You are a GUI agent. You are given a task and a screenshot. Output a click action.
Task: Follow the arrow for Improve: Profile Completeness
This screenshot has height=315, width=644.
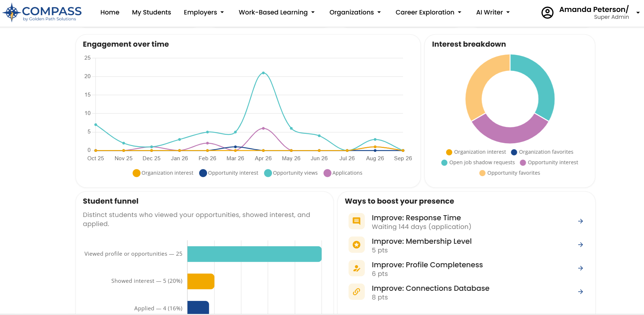(x=580, y=268)
